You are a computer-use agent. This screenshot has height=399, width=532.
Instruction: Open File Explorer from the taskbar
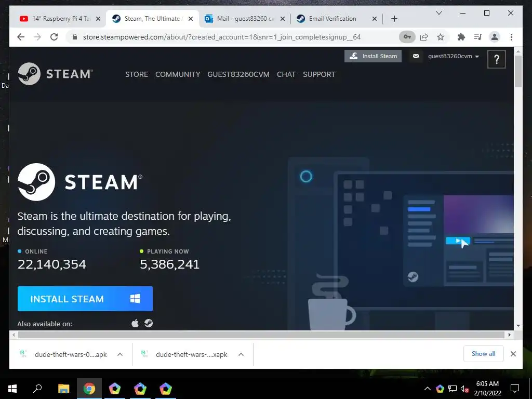pyautogui.click(x=63, y=389)
